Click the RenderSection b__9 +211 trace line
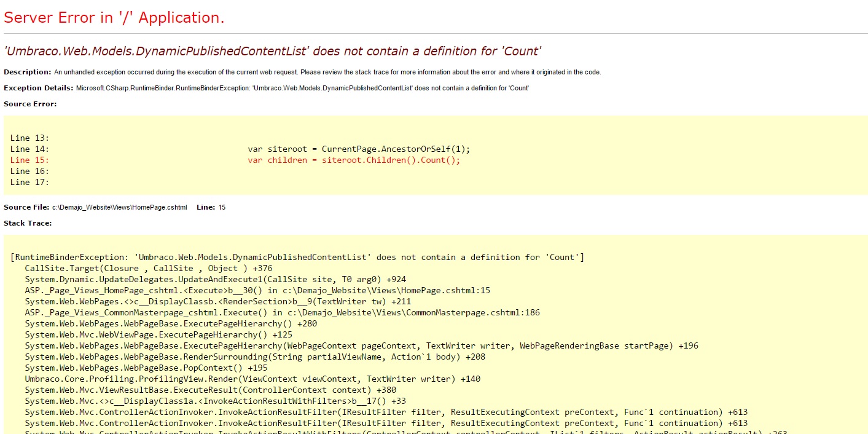Image resolution: width=868 pixels, height=434 pixels. [218, 301]
